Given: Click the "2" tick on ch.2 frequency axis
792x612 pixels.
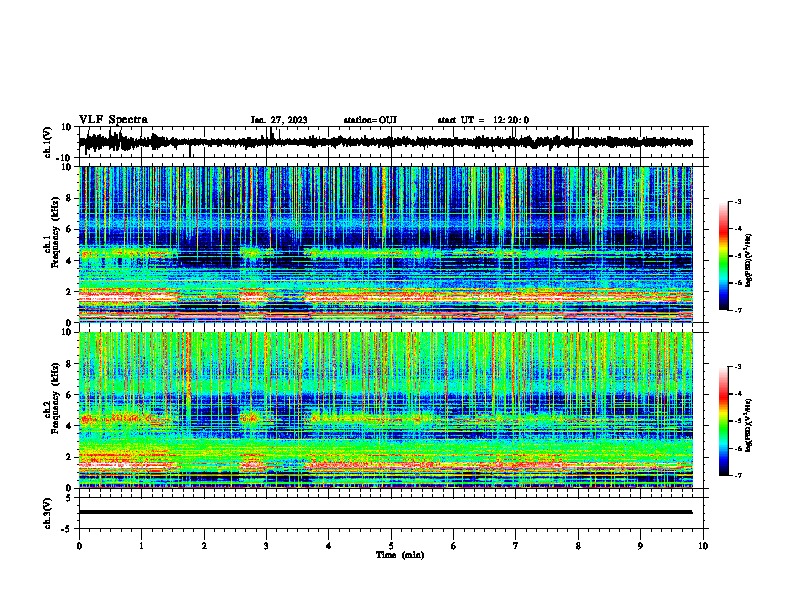Looking at the screenshot, I should click(70, 457).
